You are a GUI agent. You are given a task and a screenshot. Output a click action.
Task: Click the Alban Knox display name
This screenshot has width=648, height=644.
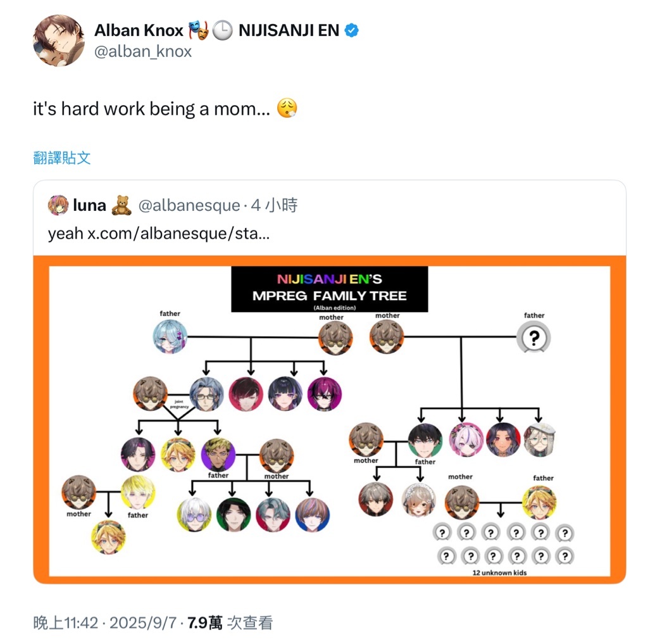point(139,30)
